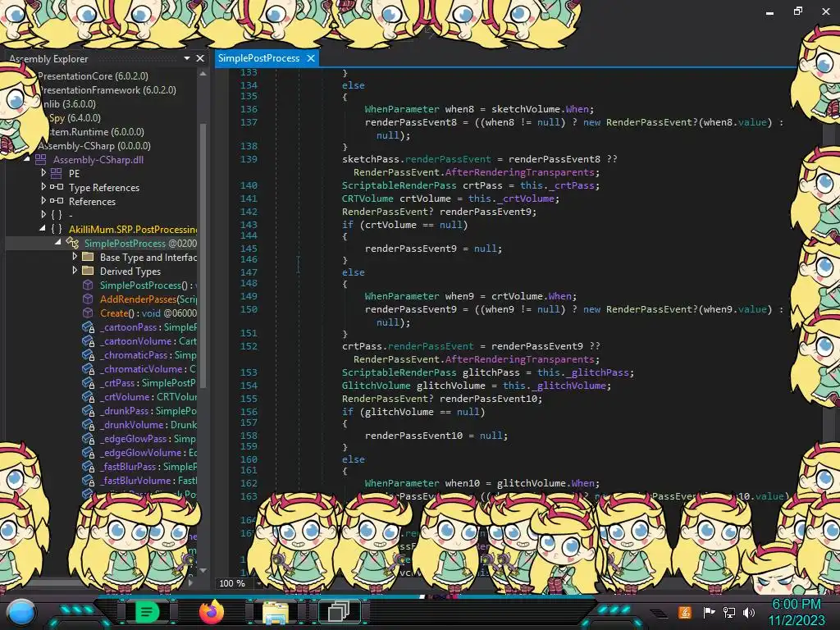Viewport: 840px width, 630px height.
Task: Click the green app icon on taskbar
Action: (147, 612)
